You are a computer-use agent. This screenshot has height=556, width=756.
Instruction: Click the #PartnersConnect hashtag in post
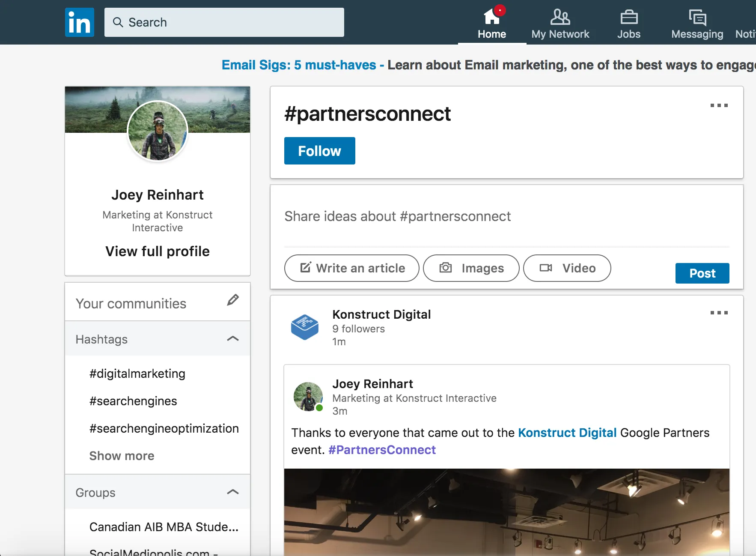382,450
